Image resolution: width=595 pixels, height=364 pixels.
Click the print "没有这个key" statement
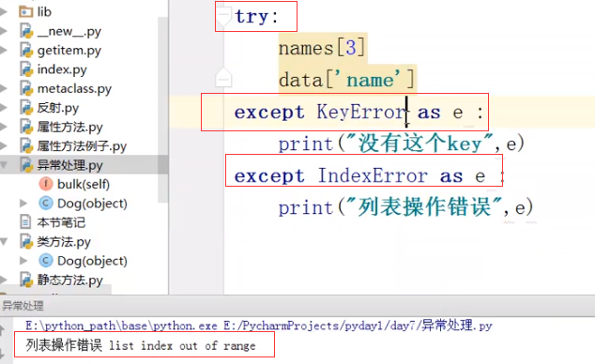coord(402,144)
